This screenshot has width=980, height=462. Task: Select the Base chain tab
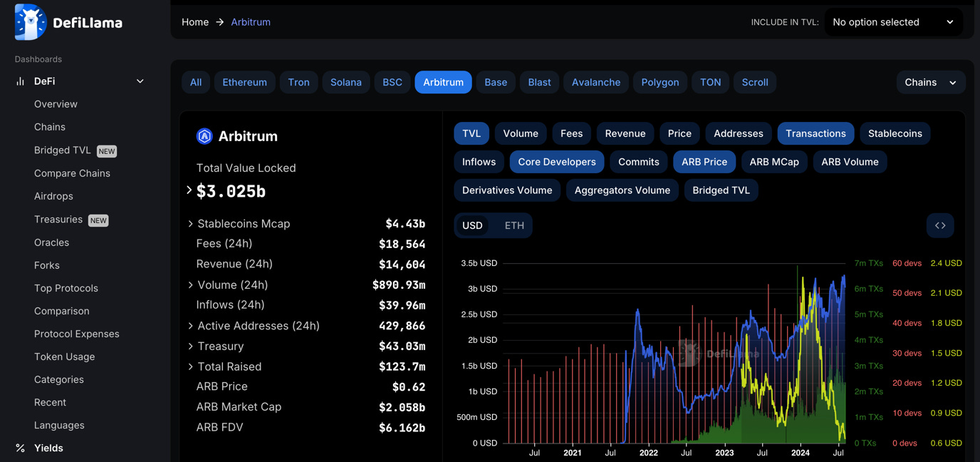(x=496, y=82)
